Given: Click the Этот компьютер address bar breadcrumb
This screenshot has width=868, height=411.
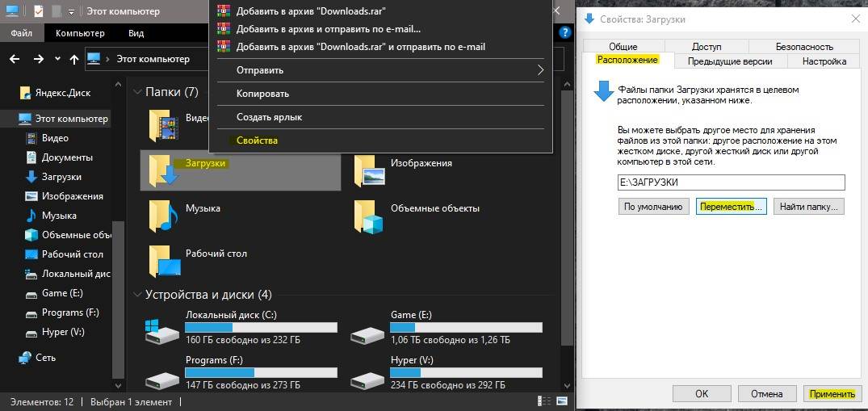Looking at the screenshot, I should (x=153, y=59).
